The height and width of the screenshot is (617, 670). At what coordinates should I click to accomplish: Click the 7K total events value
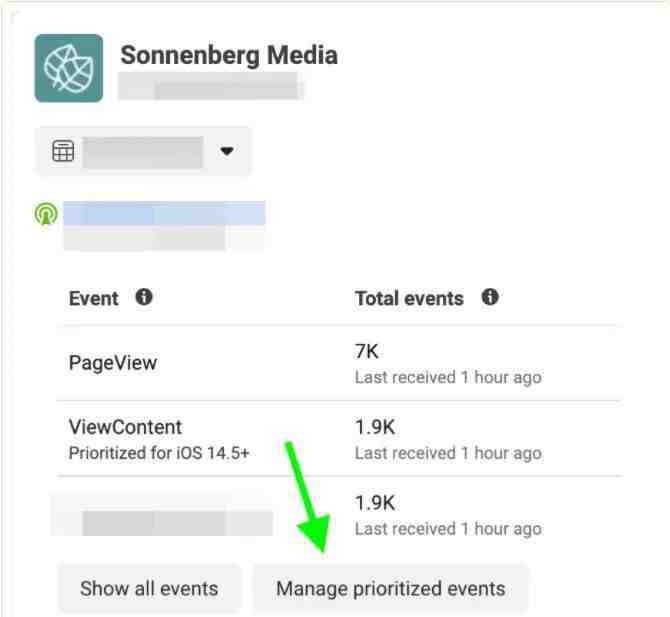coord(367,352)
